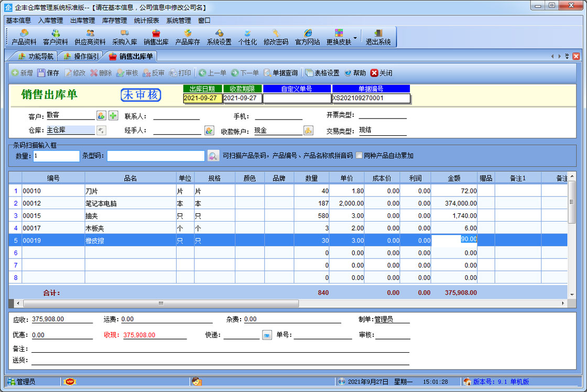This screenshot has height=392, width=587.
Task: Click the 修改密码 toolbar icon
Action: 276,37
